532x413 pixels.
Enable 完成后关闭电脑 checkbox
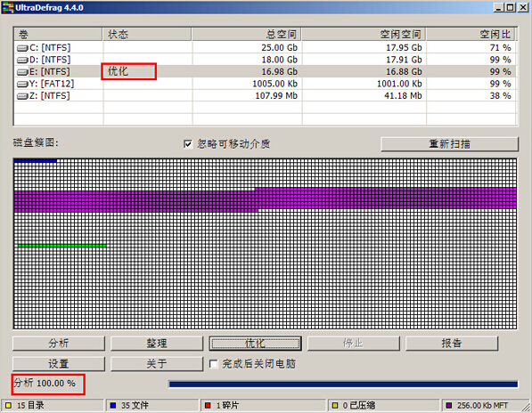[x=213, y=364]
